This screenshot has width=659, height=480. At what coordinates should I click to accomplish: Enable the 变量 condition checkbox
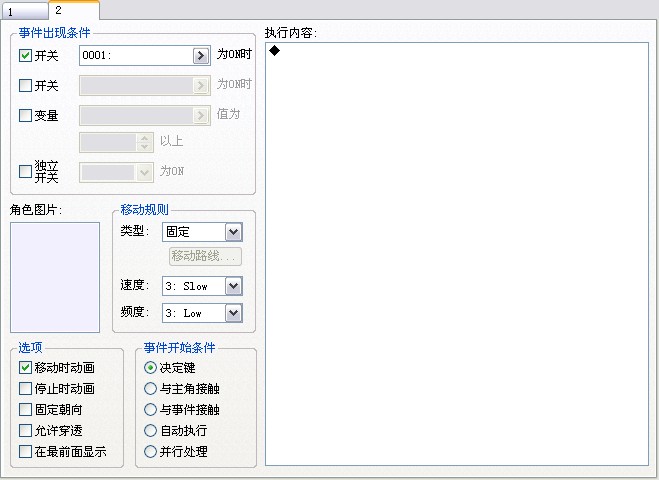25,116
